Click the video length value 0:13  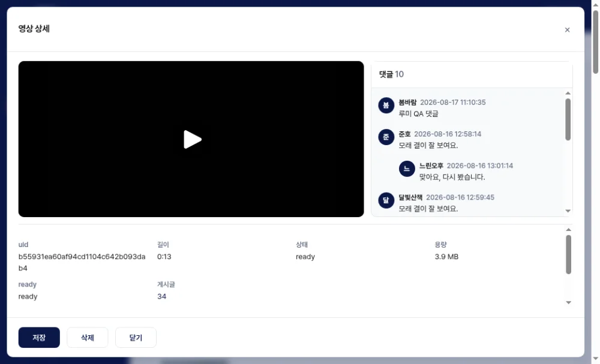164,257
